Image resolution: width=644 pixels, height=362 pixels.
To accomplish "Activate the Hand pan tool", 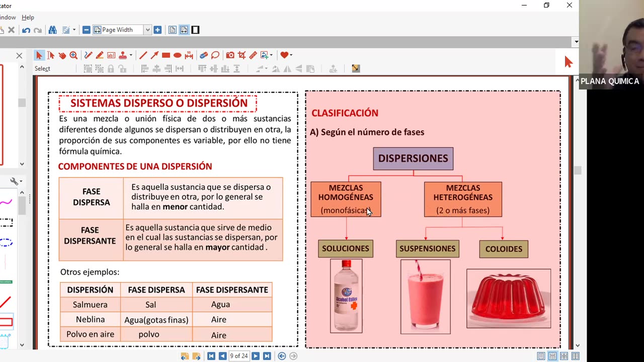I will 62,55.
